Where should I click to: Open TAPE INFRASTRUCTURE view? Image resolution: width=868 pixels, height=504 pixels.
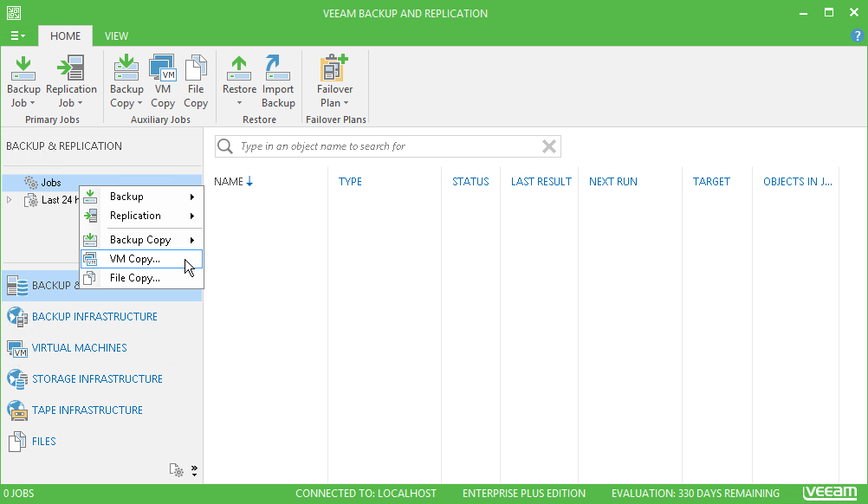(87, 410)
